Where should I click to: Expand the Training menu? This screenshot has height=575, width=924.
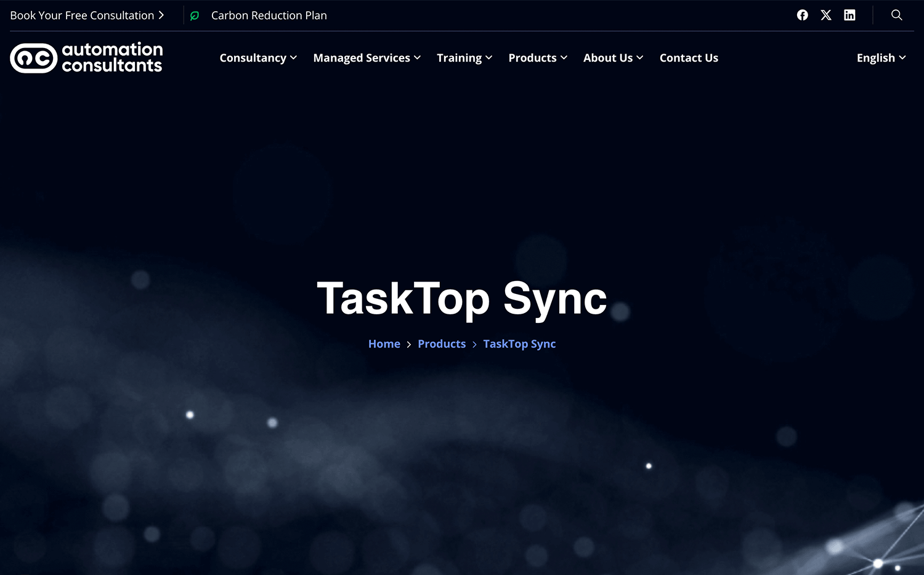click(x=464, y=58)
